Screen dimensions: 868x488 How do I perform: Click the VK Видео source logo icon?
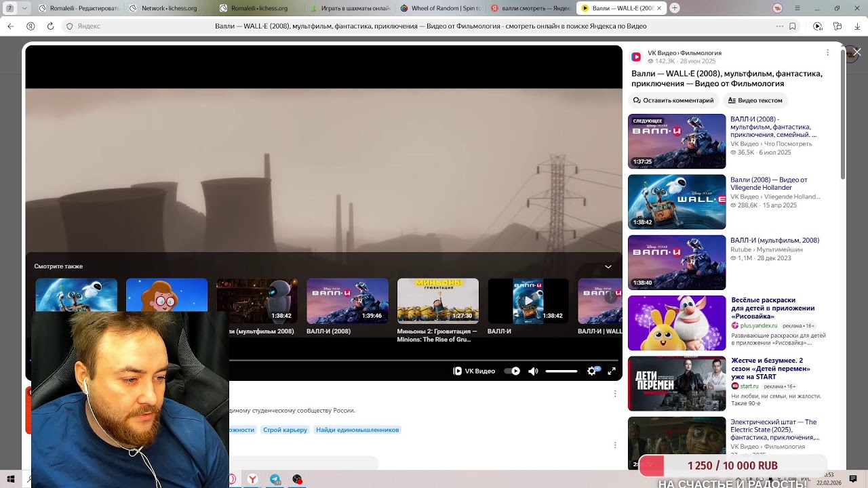pos(636,57)
